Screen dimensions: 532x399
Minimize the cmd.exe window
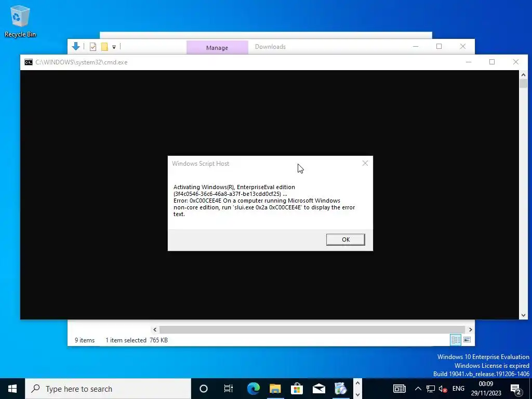(469, 62)
